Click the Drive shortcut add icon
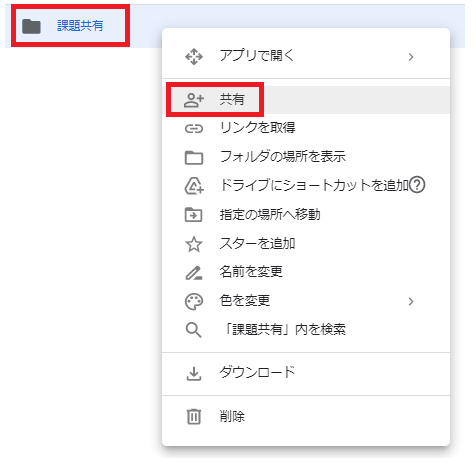Viewport: 476px width, 472px height. 194,186
